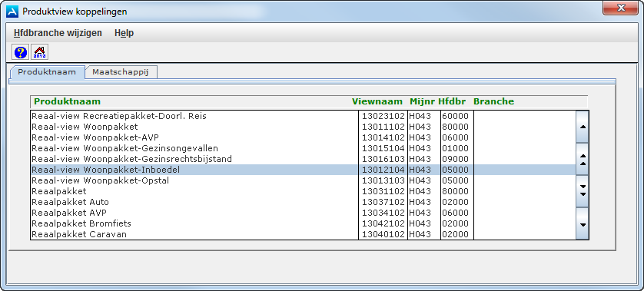The image size is (644, 291).
Task: Open the Help menu
Action: (124, 33)
